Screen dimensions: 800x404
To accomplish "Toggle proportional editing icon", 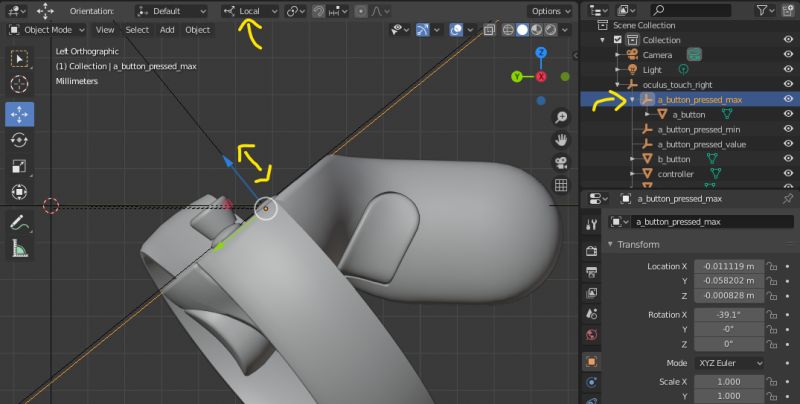I will [361, 11].
